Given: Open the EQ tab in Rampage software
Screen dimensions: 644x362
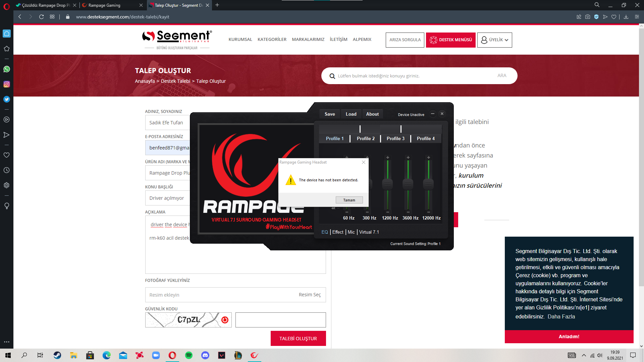Looking at the screenshot, I should coord(325,232).
